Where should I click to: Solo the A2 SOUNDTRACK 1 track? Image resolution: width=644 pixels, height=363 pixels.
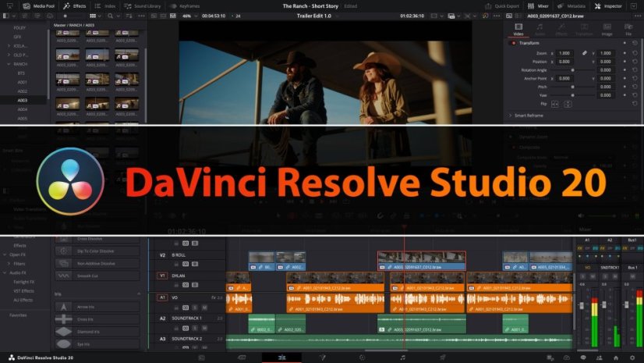click(x=195, y=328)
